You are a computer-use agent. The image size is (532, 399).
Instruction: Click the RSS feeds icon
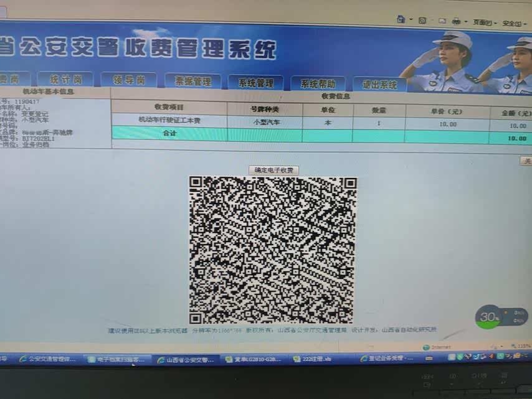click(x=422, y=21)
